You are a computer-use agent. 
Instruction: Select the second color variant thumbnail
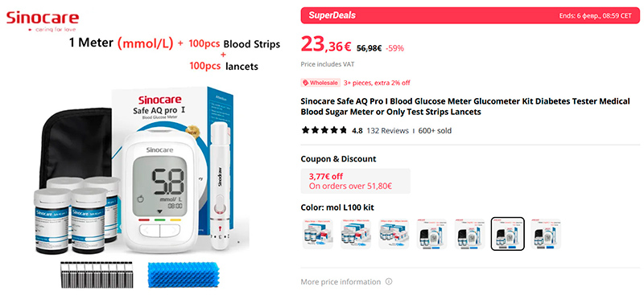pos(356,233)
